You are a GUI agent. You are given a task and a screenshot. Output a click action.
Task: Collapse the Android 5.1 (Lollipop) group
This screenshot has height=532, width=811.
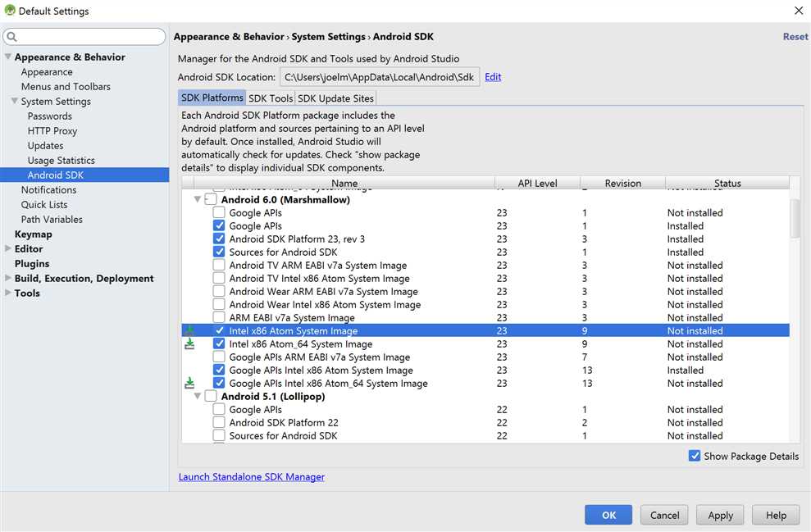pos(197,396)
